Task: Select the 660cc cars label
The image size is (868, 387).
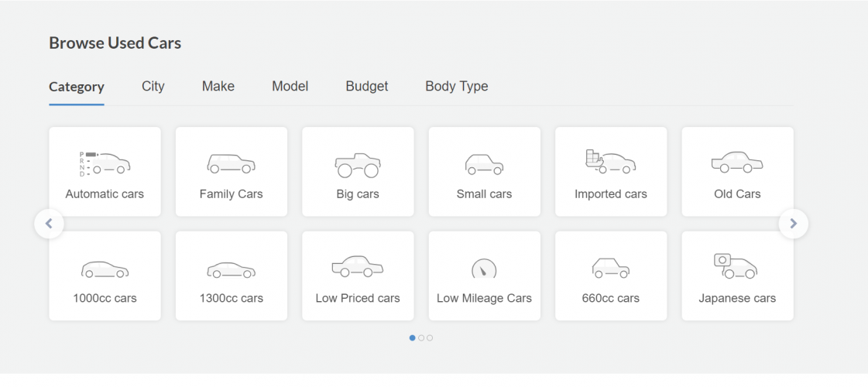Action: [611, 299]
